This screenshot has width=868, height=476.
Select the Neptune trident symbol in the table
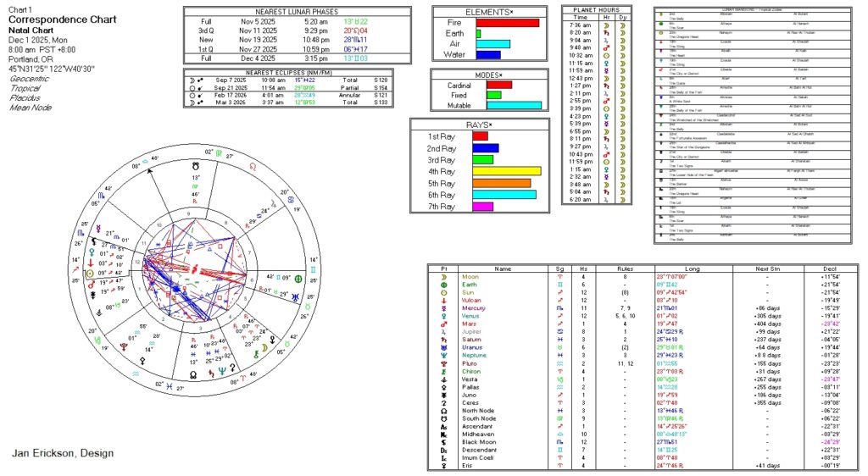(443, 355)
